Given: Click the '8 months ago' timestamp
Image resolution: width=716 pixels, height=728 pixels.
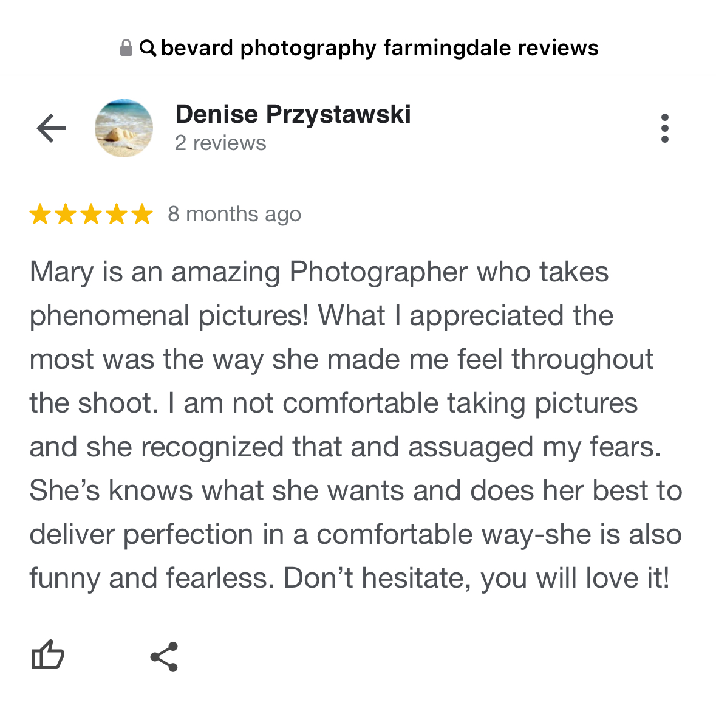Looking at the screenshot, I should [x=234, y=215].
